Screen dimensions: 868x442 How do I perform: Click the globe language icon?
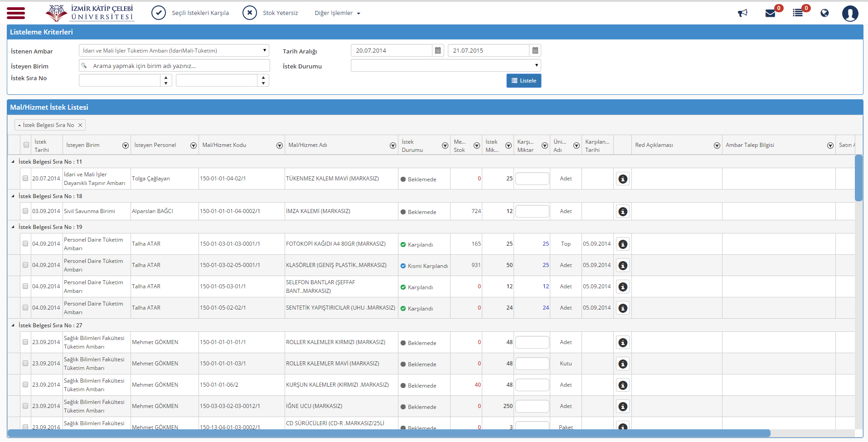click(x=824, y=13)
